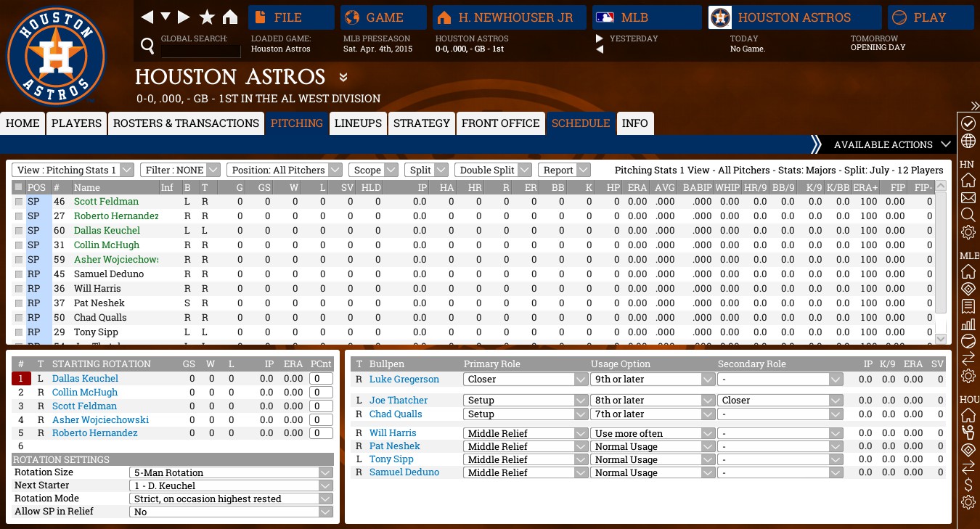Open Luke Gregerson bullpen player link
Image resolution: width=980 pixels, height=529 pixels.
404,380
